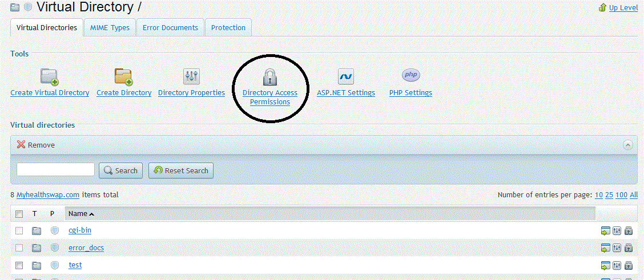Click the permissions lock icon for test row

[629, 265]
